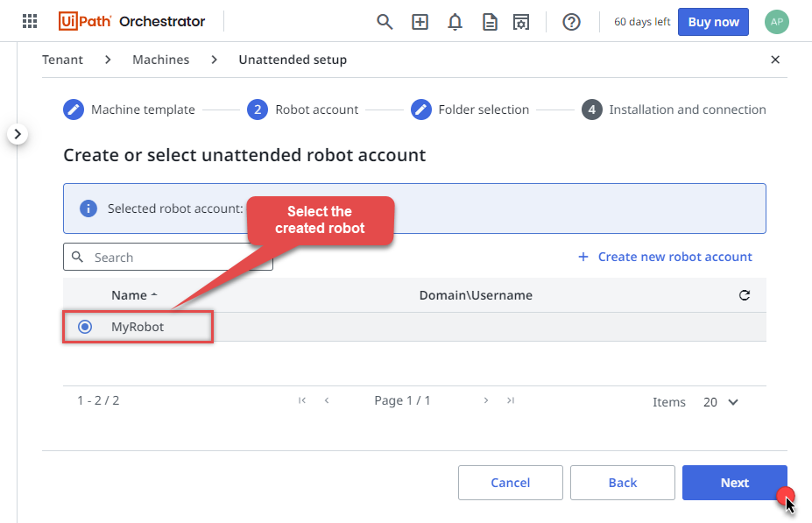Go to last page of results
Image resolution: width=812 pixels, height=523 pixels.
511,400
